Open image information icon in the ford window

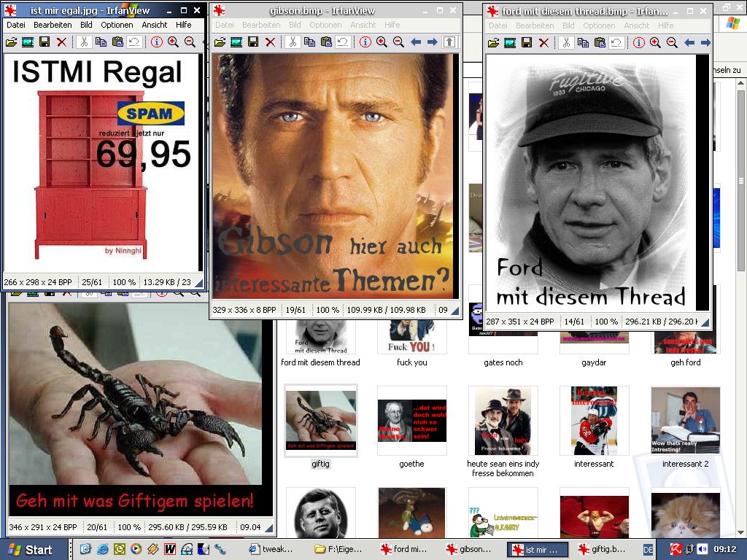pos(638,43)
